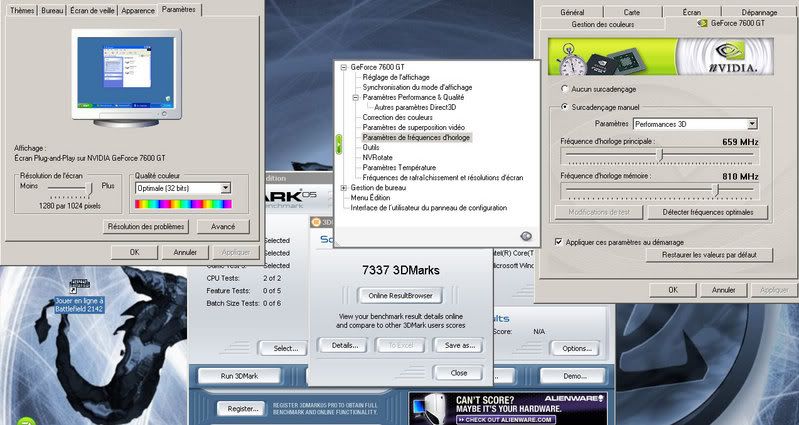
Task: Click the Register... button in 3DMark
Action: tap(242, 408)
